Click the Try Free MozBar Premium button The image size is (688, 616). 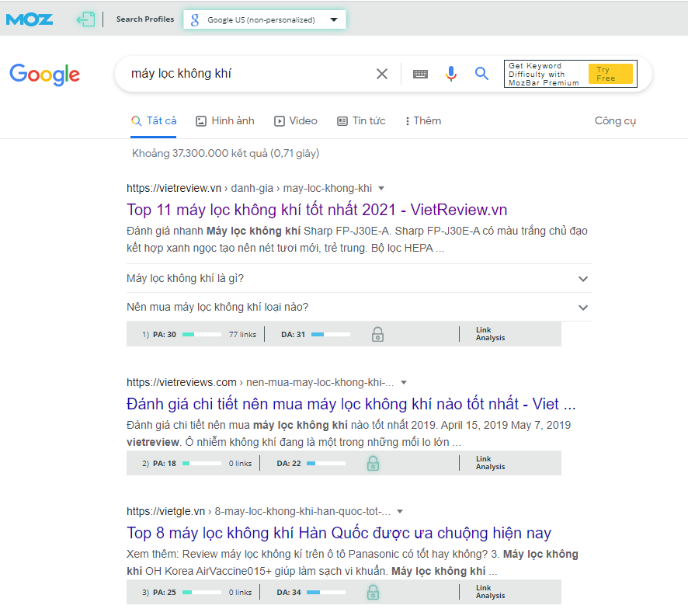[x=610, y=74]
